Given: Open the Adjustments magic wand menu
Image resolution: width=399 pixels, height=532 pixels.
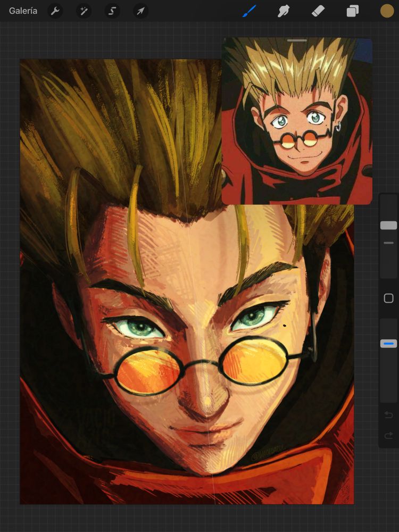Looking at the screenshot, I should click(84, 11).
